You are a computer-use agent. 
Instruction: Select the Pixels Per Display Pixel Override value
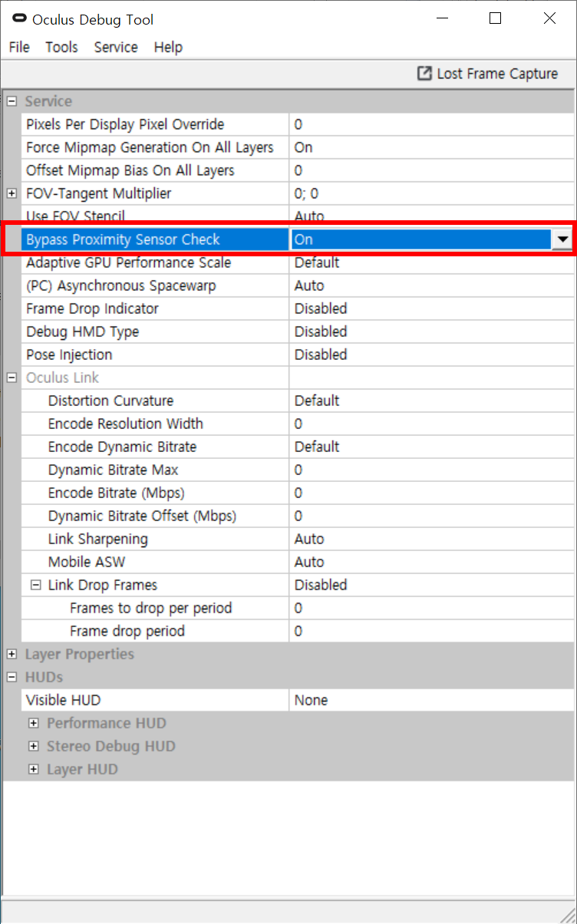coord(431,124)
